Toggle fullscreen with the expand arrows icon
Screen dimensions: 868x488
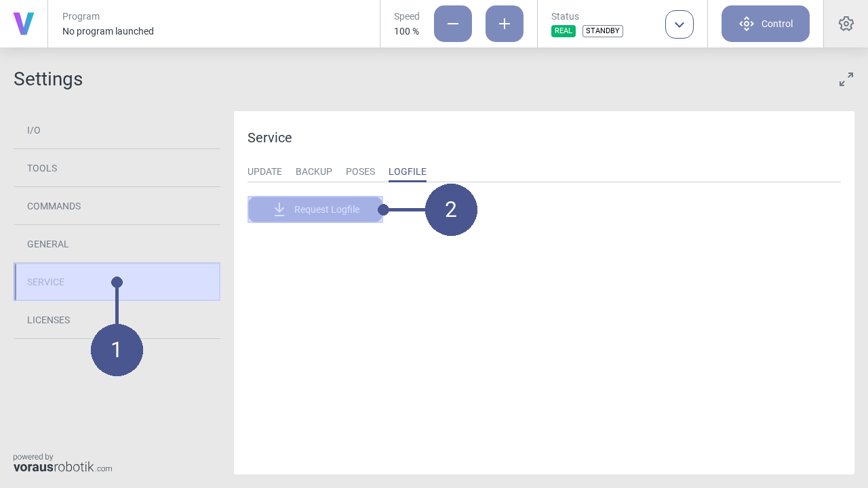click(846, 79)
